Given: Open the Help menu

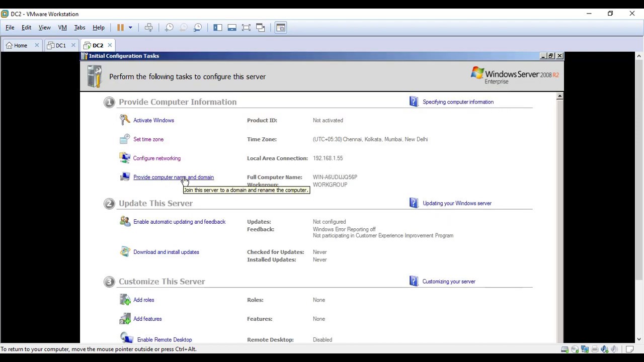Looking at the screenshot, I should (99, 28).
